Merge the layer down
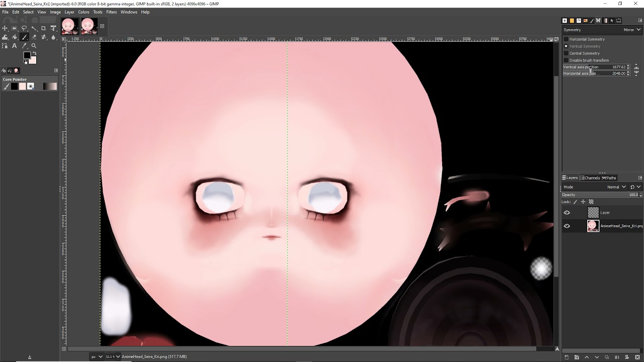This screenshot has height=362, width=644. click(617, 357)
